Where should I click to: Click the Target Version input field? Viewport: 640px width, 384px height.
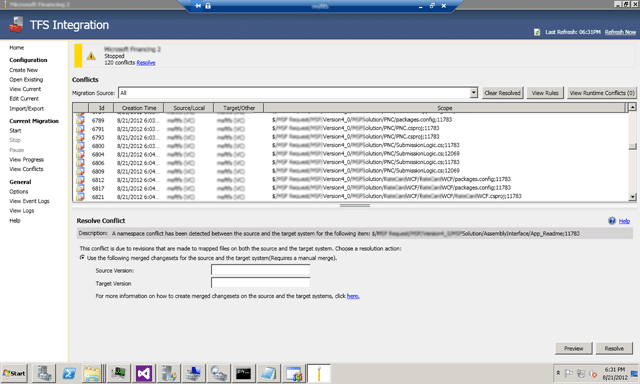tap(260, 282)
